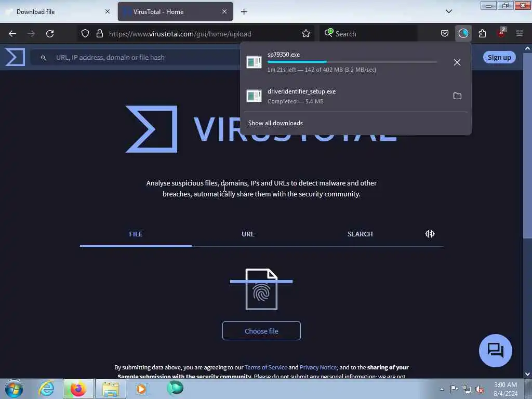Viewport: 532px width, 399px height.
Task: Click the '1m 21s left — 142 of 402 MB' status
Action: (x=321, y=70)
